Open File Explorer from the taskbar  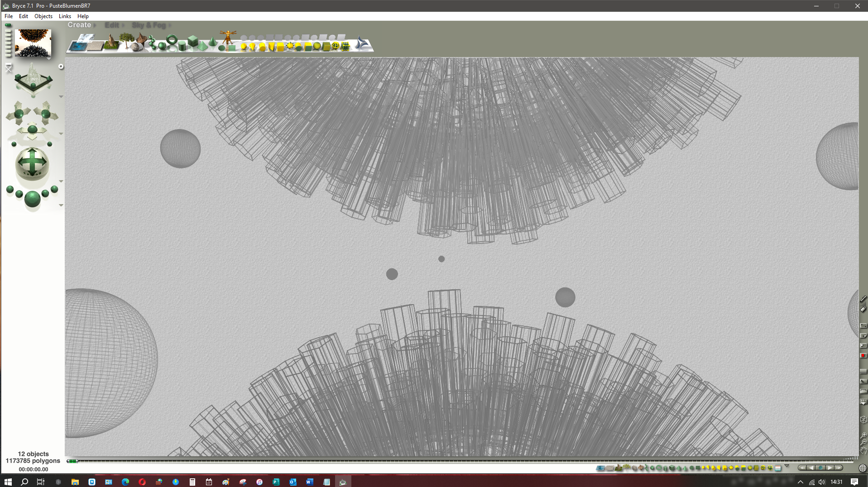click(75, 482)
